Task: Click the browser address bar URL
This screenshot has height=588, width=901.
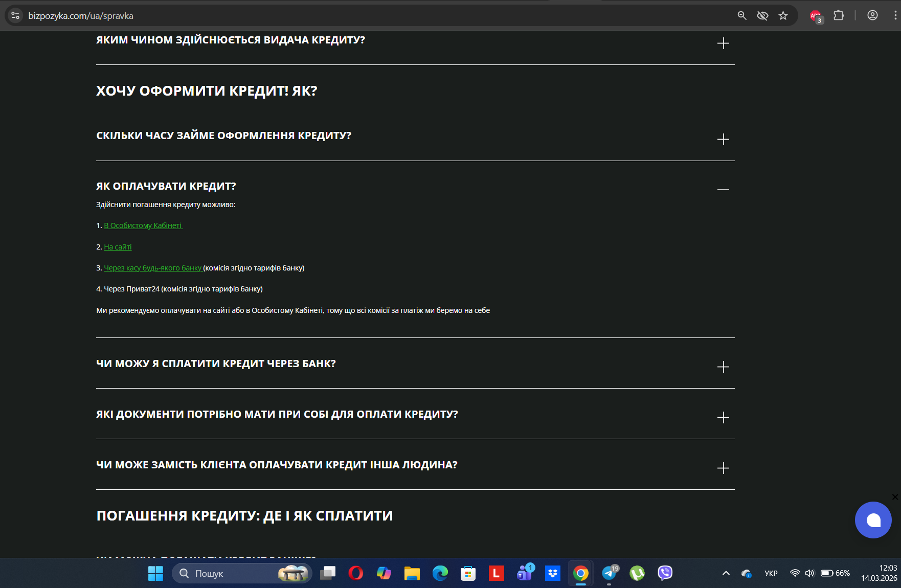Action: click(81, 16)
